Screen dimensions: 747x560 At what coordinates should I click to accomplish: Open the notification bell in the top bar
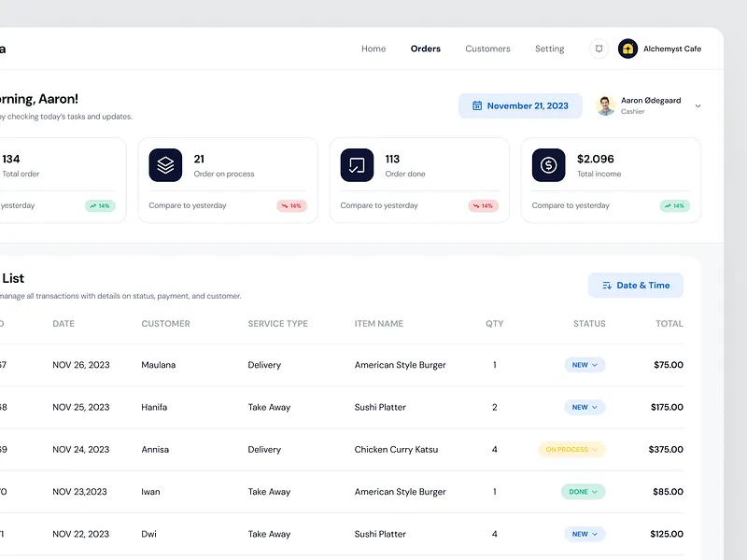(599, 49)
